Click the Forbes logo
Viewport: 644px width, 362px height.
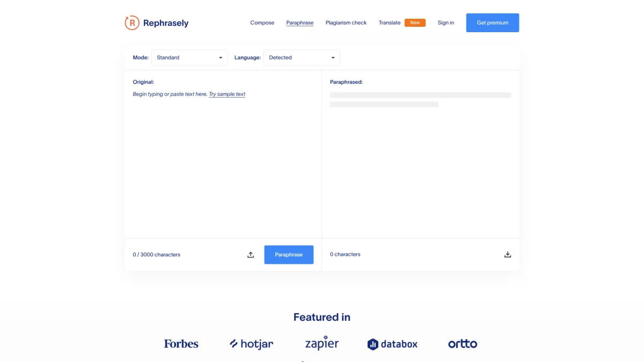181,344
